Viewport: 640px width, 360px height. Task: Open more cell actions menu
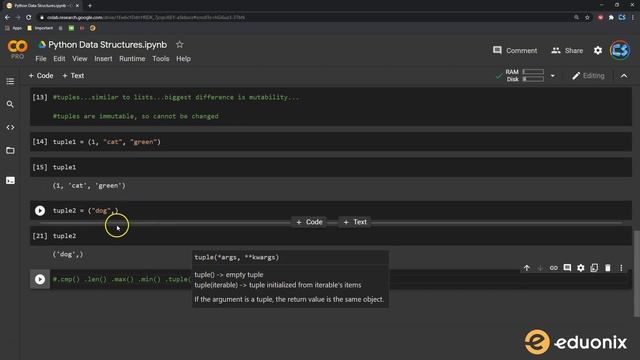[x=621, y=268]
